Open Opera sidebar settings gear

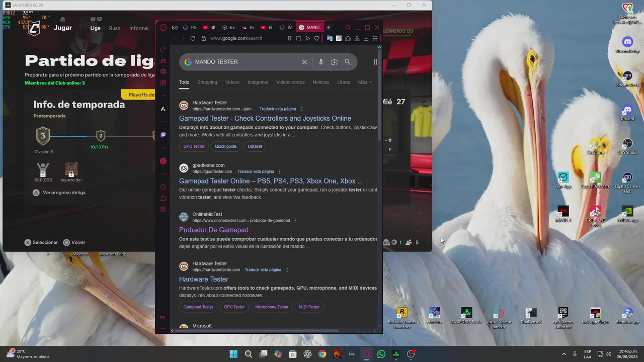coord(163,209)
